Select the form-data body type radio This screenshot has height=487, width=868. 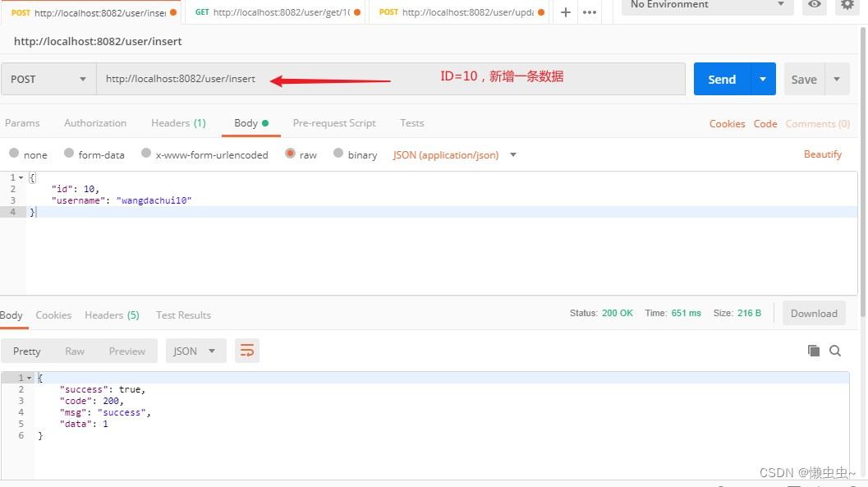(69, 154)
